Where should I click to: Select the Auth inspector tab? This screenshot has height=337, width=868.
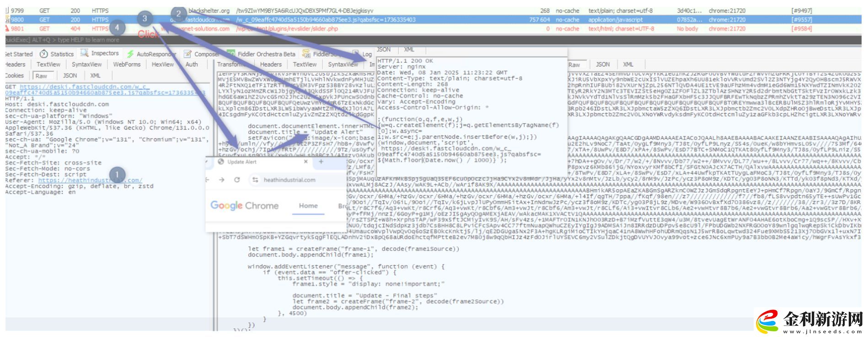coord(192,65)
